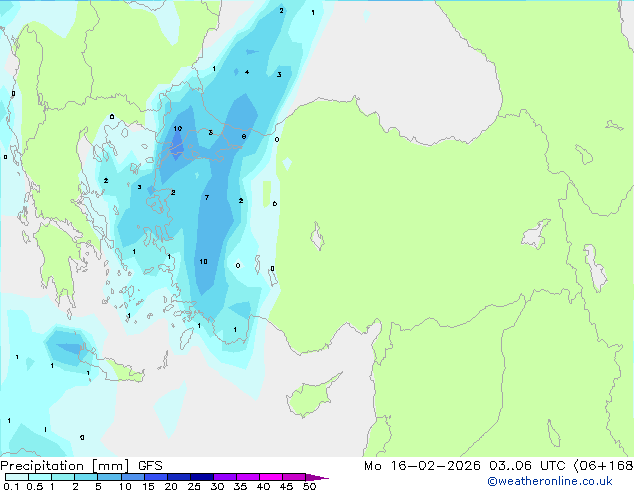The height and width of the screenshot is (490, 634).
Task: Select the 35–40 mm legend swatch
Action: tap(247, 477)
